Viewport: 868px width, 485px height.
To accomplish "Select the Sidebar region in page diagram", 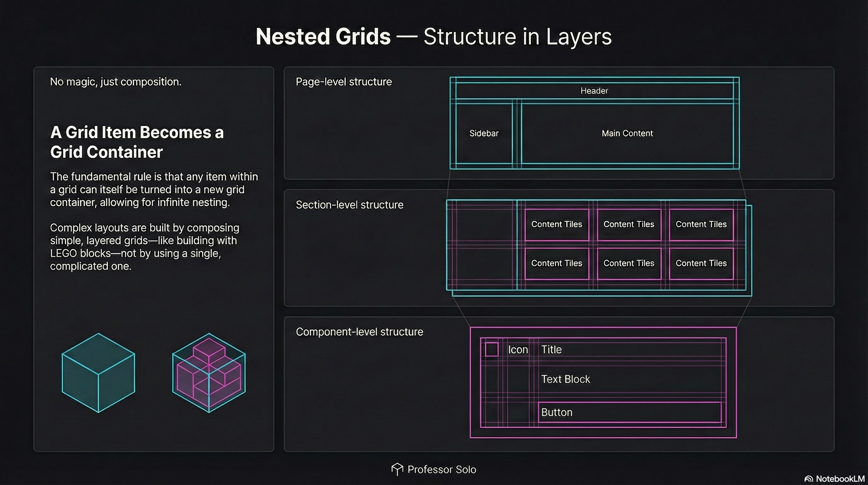I will tap(484, 133).
